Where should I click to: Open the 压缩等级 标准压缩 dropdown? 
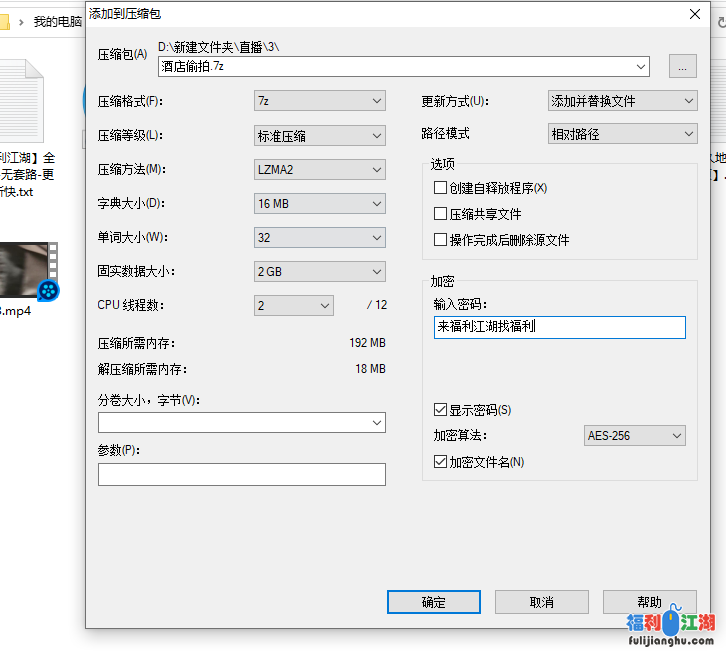320,135
